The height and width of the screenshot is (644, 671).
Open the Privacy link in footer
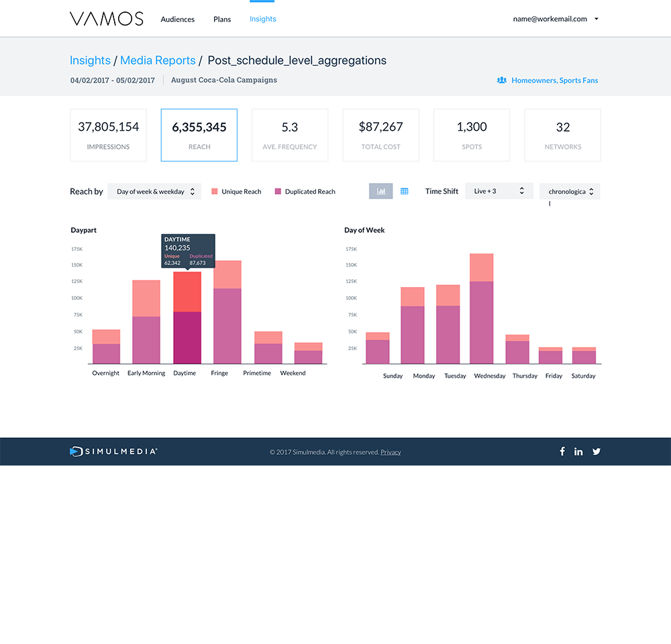[x=391, y=452]
